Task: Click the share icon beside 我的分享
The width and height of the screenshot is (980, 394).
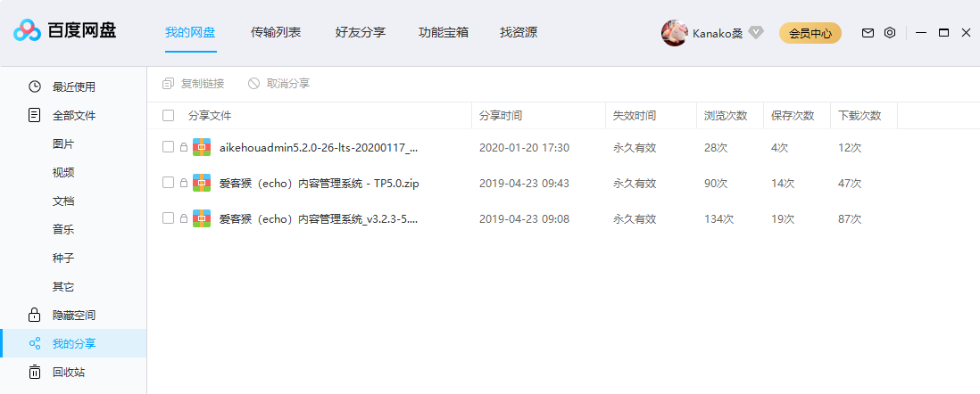Action: point(35,343)
